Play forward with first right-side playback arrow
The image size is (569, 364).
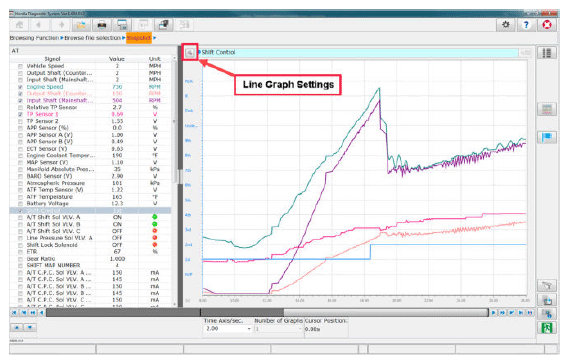pyautogui.click(x=494, y=312)
